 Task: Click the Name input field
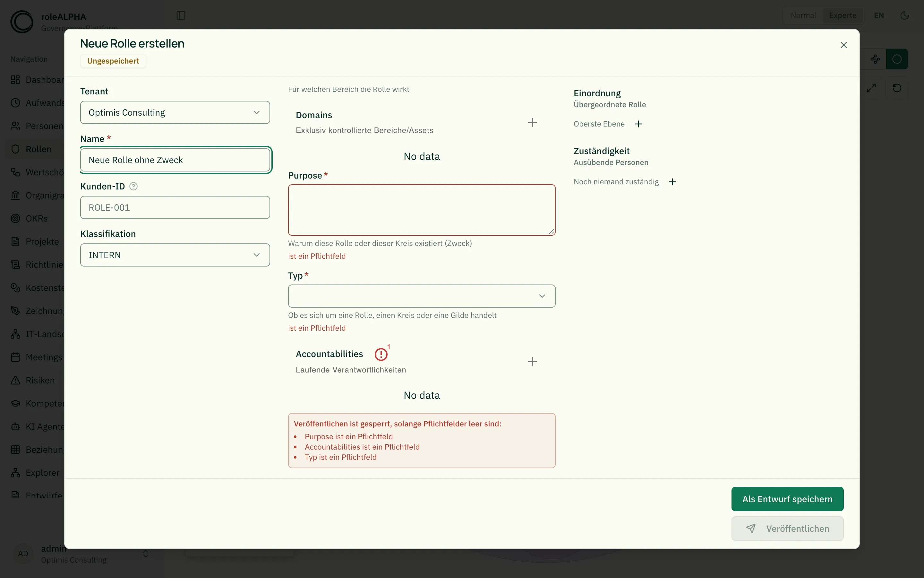tap(175, 160)
